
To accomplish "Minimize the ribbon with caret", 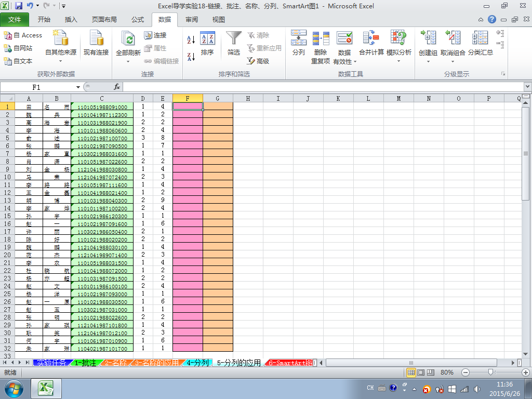I will tap(481, 20).
